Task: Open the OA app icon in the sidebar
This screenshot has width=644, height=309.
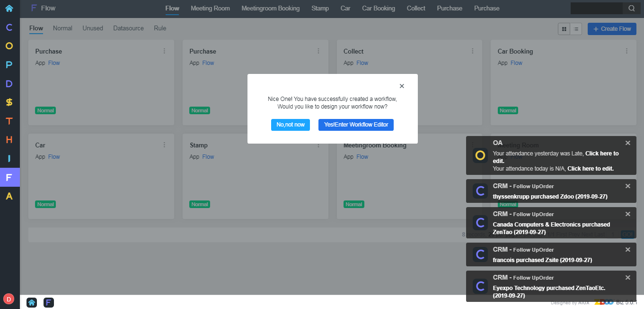Action: pos(9,46)
